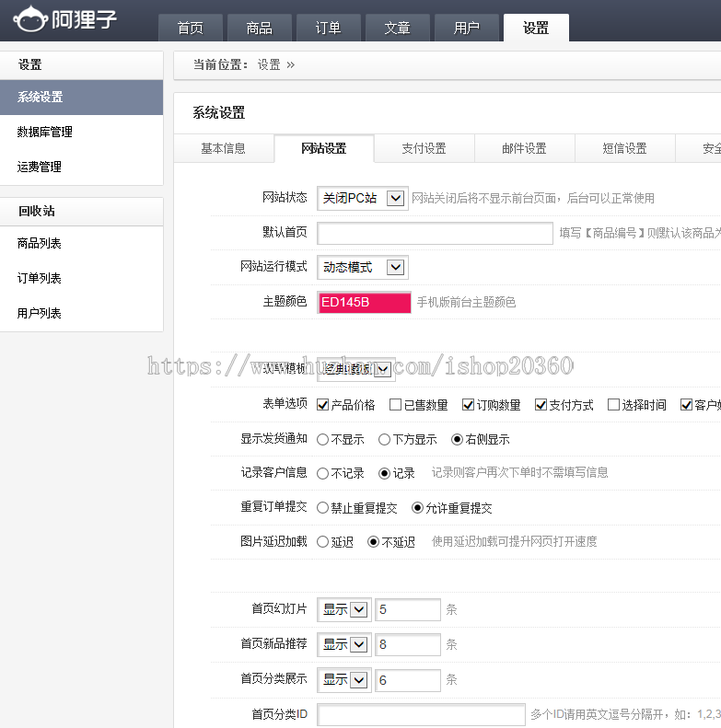Viewport: 721px width, 728px height.
Task: Uncheck the 产品价格 checkbox
Action: (x=323, y=405)
